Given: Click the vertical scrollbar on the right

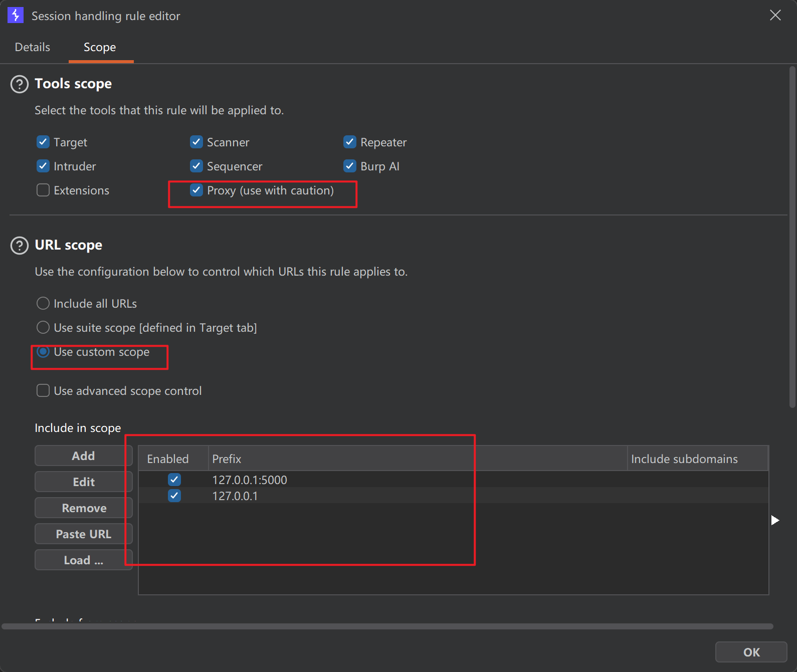Looking at the screenshot, I should 792,237.
